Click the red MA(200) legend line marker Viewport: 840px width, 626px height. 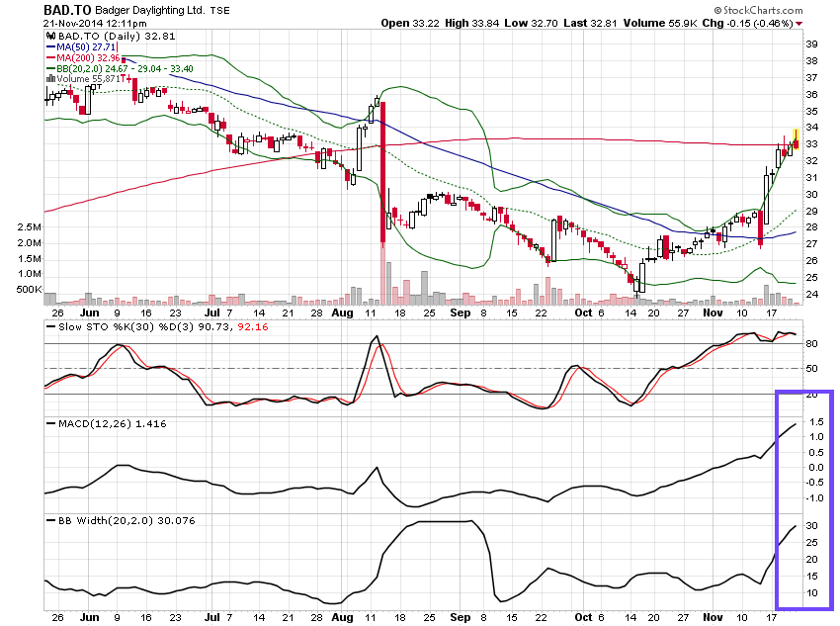[x=50, y=58]
